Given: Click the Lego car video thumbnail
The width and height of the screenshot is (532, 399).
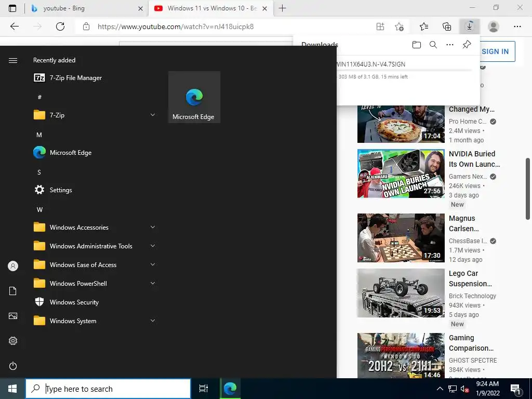Looking at the screenshot, I should pyautogui.click(x=401, y=293).
